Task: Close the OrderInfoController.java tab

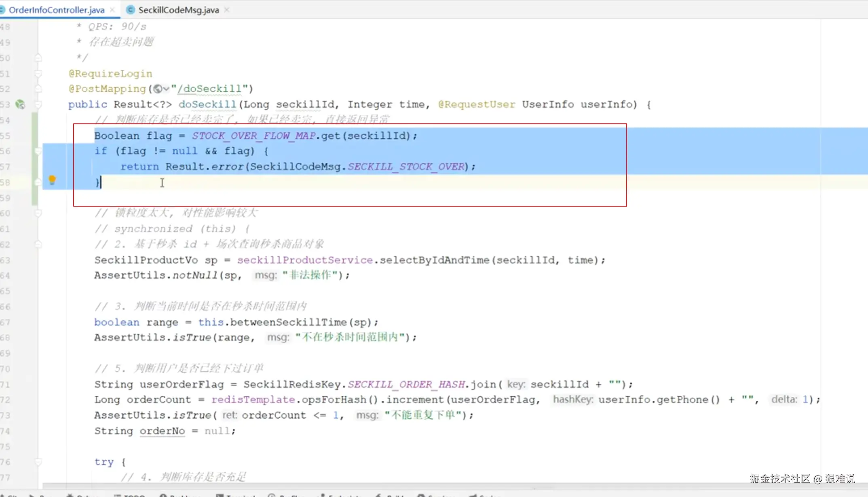Action: click(112, 10)
